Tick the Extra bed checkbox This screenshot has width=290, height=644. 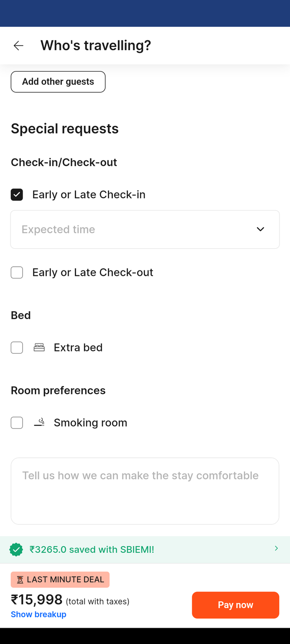click(17, 348)
